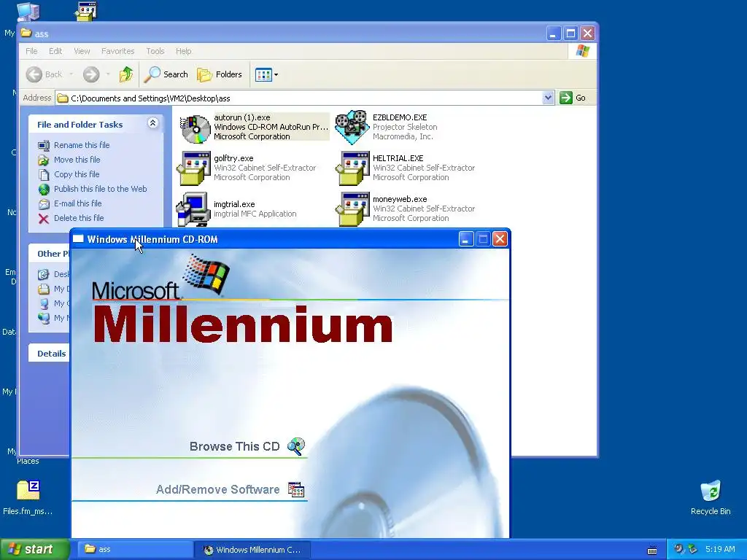Click the imgtrial.exe file name
This screenshot has width=747, height=560.
(234, 204)
